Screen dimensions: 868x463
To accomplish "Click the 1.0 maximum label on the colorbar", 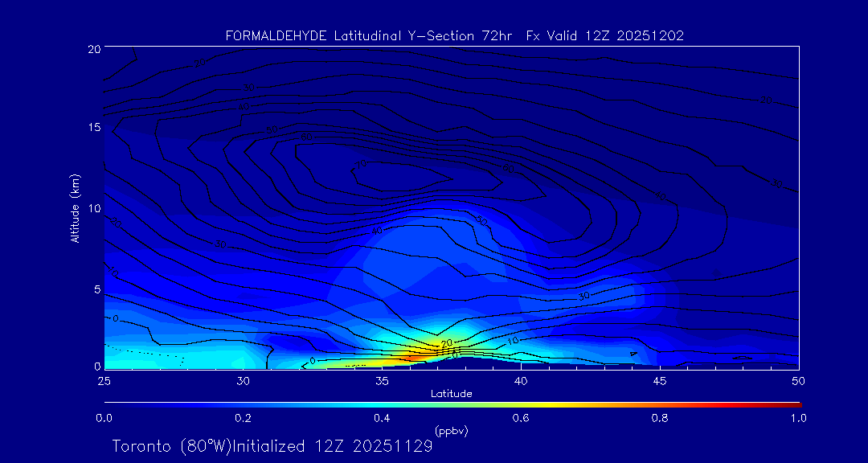I will coord(799,418).
